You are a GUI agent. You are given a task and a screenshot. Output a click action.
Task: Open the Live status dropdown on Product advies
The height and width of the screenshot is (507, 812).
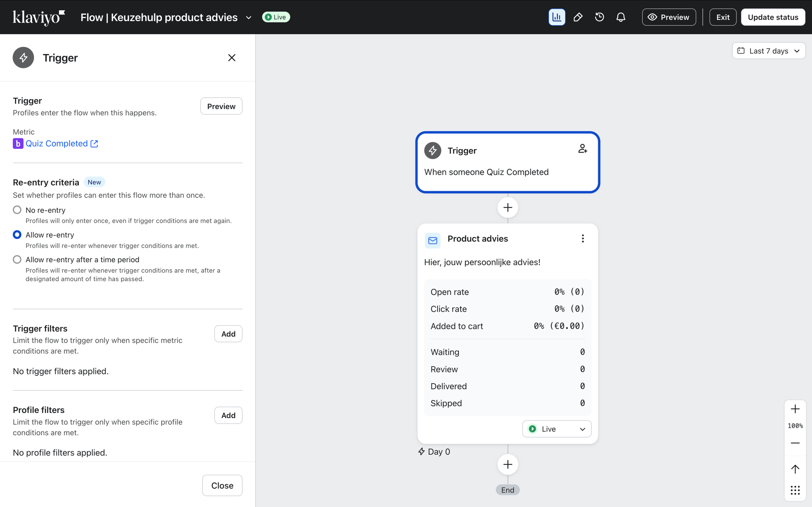[x=556, y=429]
